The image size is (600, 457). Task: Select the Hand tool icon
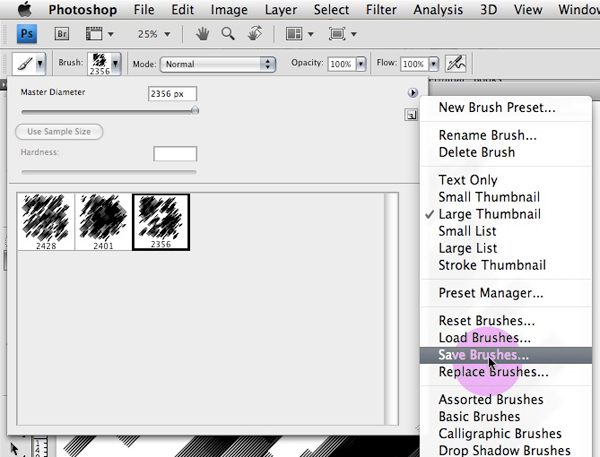[x=202, y=34]
